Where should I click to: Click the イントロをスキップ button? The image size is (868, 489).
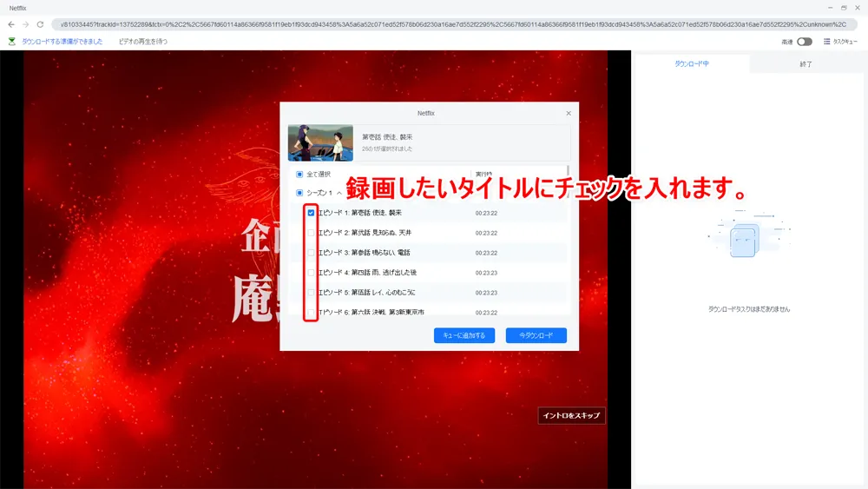point(571,415)
